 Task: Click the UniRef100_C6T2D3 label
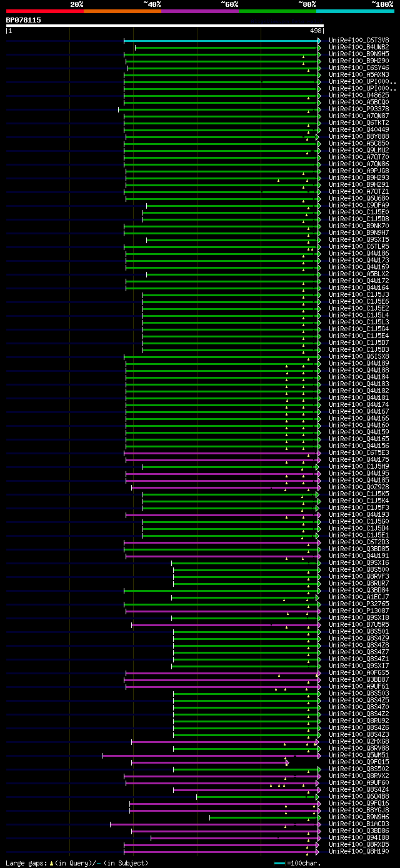pyautogui.click(x=359, y=542)
